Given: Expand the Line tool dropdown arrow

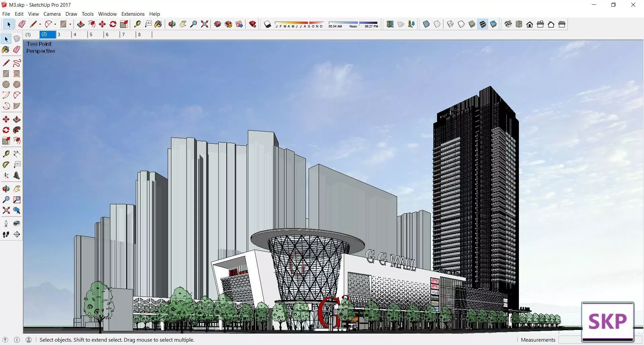Looking at the screenshot, I should 40,24.
